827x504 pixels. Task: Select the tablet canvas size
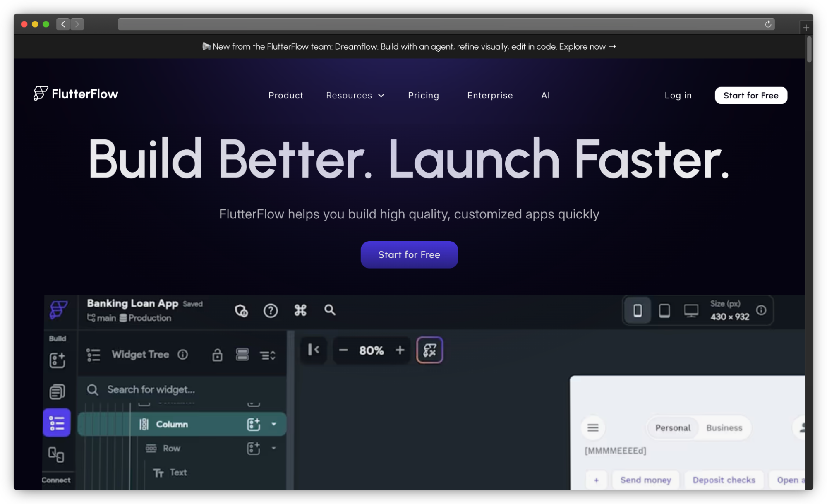(664, 310)
